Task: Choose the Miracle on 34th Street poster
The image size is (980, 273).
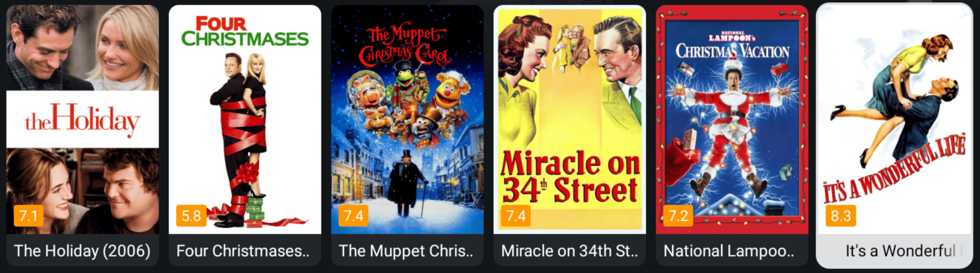Action: pyautogui.click(x=570, y=119)
